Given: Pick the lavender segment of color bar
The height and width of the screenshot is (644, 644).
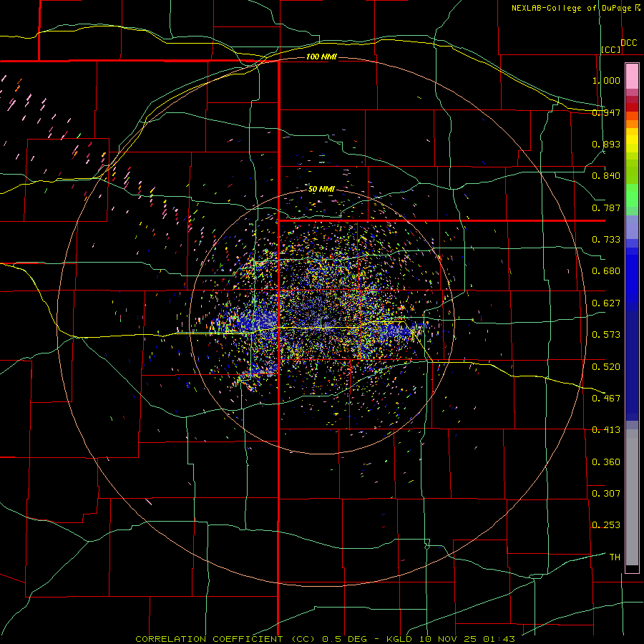Looking at the screenshot, I should coord(632,227).
